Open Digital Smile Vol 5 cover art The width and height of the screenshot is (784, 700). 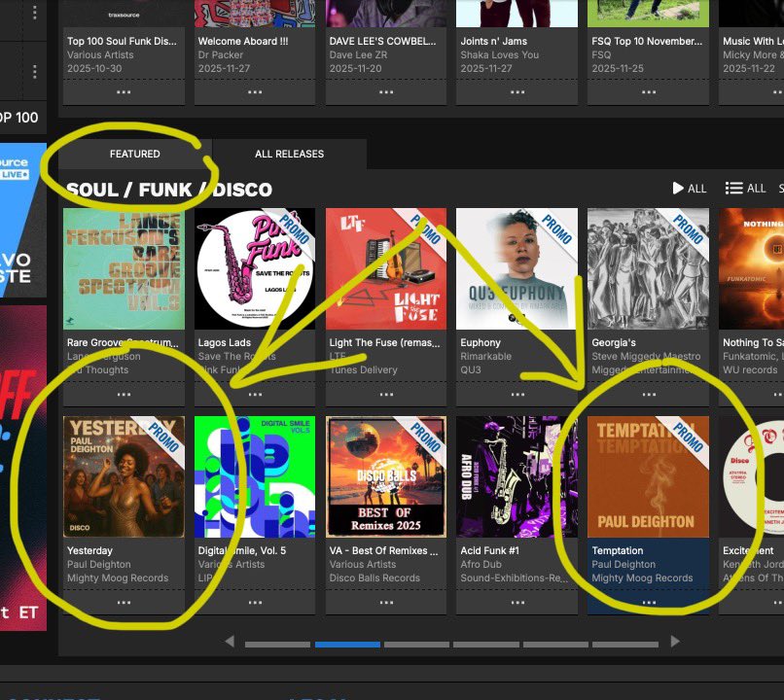255,476
